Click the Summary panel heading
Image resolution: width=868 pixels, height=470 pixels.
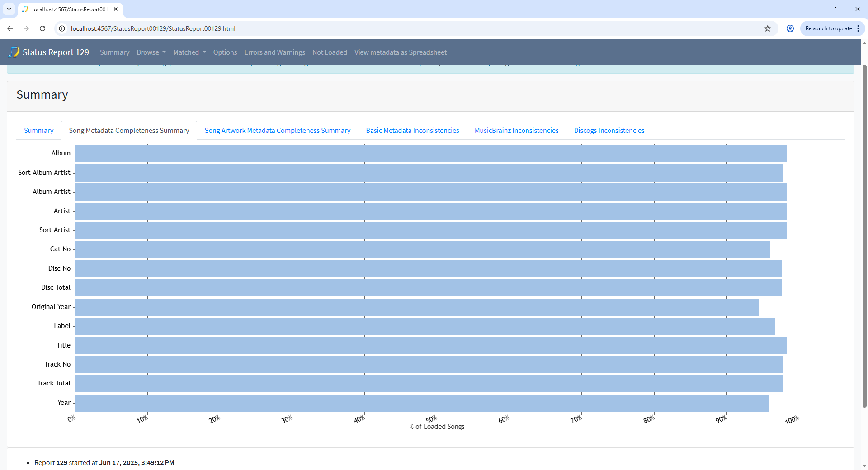point(42,94)
